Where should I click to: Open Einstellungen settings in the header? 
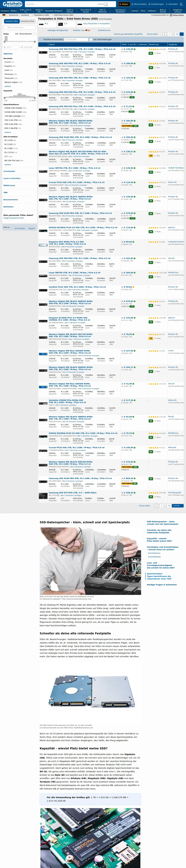tap(156, 4)
